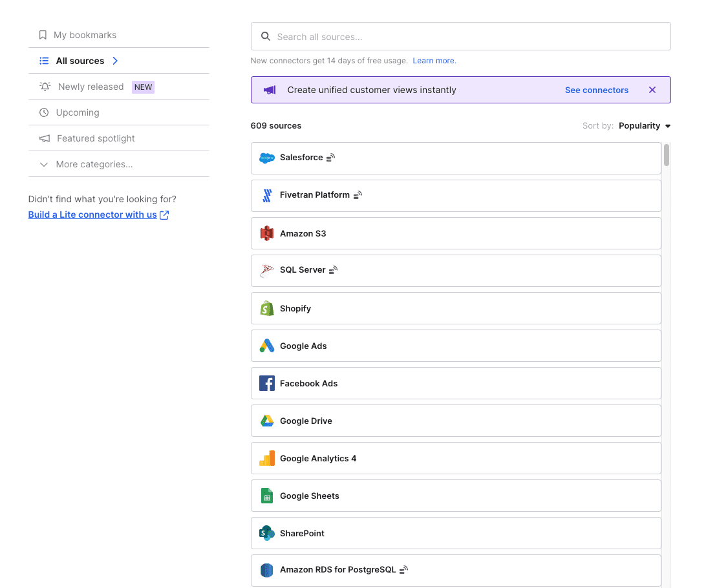This screenshot has height=588, width=706.
Task: Select Fivetran Platform source name
Action: coord(315,194)
